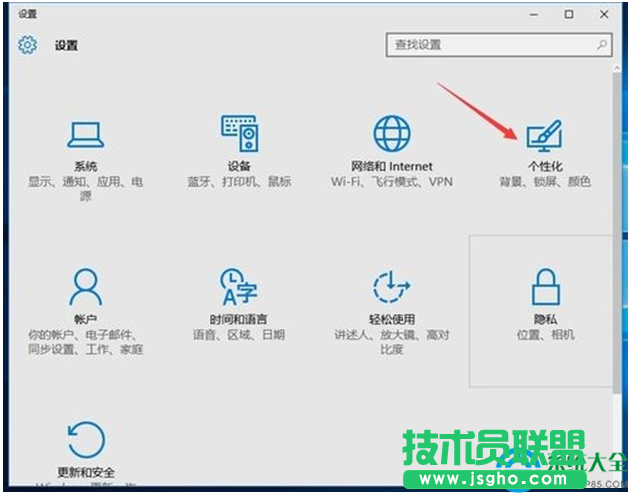Click the 背景、锁屏、颜色 description
630x495 pixels.
coord(545,182)
